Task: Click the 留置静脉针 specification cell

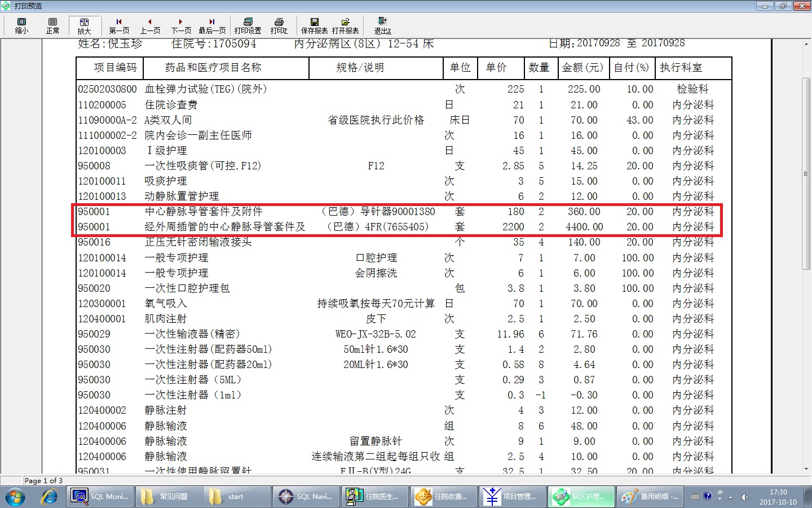Action: pyautogui.click(x=376, y=441)
